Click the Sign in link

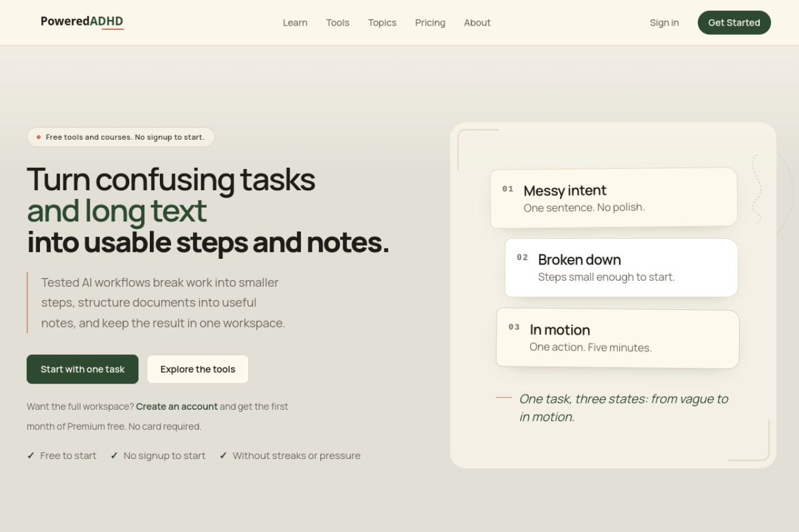click(664, 22)
